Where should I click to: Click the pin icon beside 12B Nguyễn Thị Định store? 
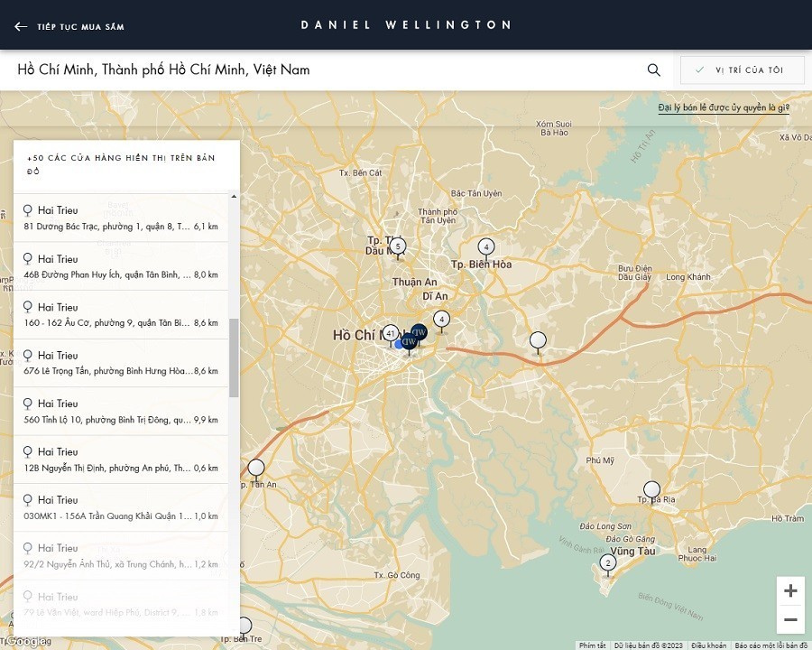pyautogui.click(x=28, y=451)
